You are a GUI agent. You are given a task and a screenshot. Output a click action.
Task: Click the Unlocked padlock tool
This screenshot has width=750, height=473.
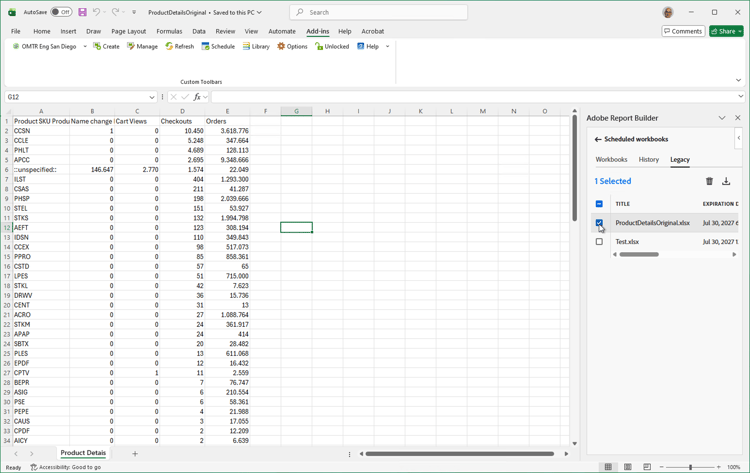pyautogui.click(x=332, y=46)
